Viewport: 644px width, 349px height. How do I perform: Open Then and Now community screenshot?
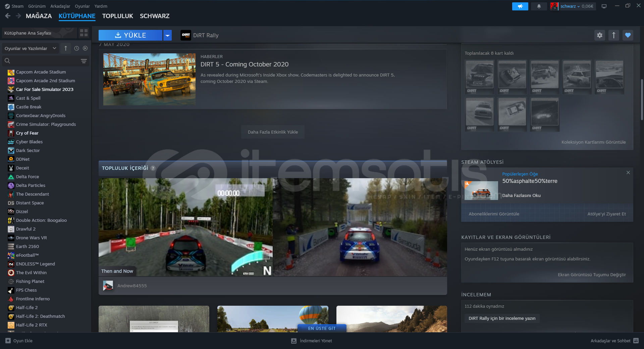point(273,227)
